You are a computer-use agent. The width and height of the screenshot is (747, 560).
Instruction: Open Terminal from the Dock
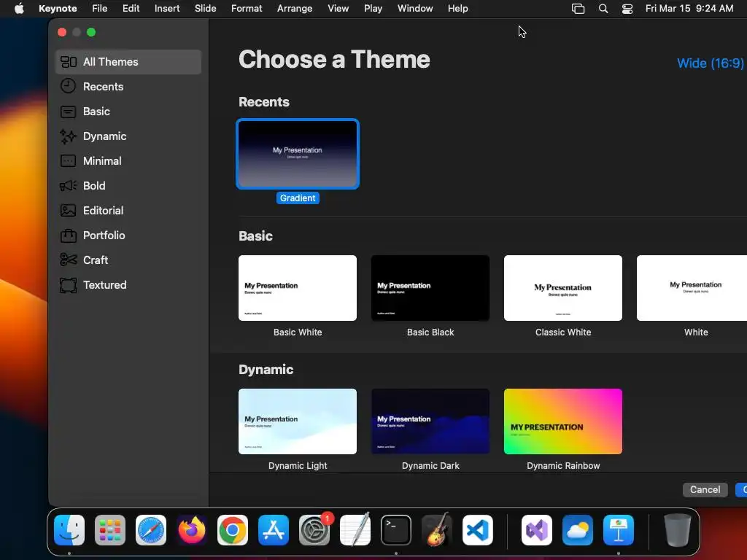pyautogui.click(x=396, y=530)
